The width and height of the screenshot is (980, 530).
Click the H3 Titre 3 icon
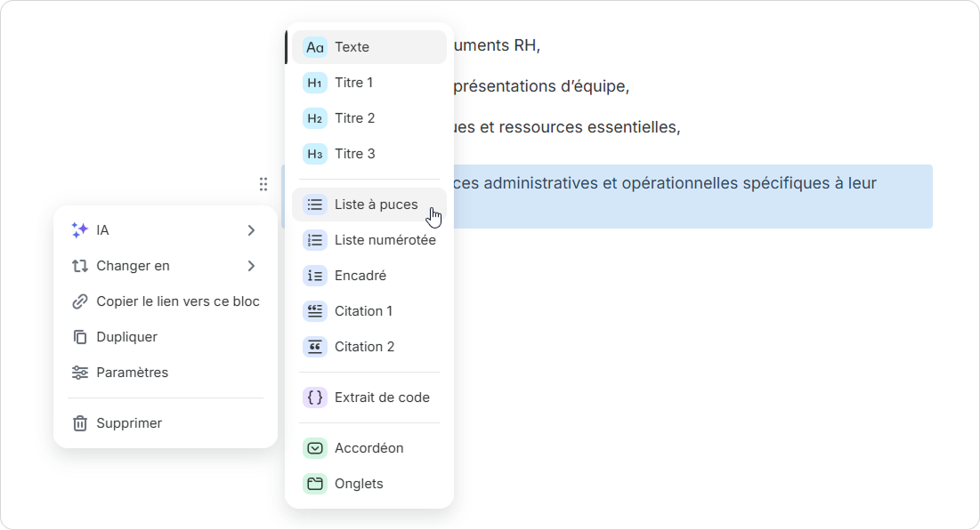point(314,154)
